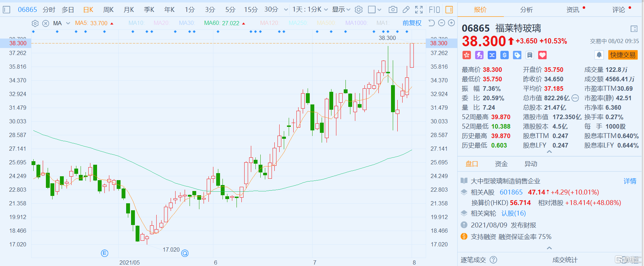Open MA indicator settings gear
The image size is (644, 266).
(x=35, y=23)
